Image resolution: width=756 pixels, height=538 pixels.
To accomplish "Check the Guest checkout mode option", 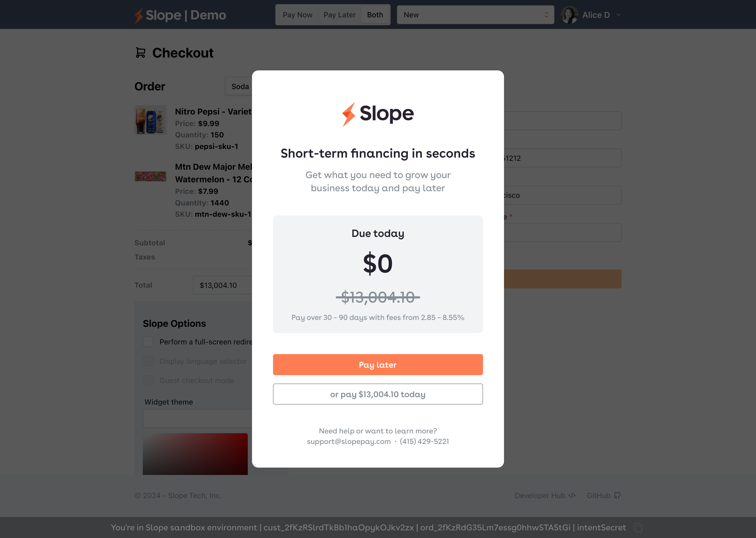I will [x=148, y=380].
